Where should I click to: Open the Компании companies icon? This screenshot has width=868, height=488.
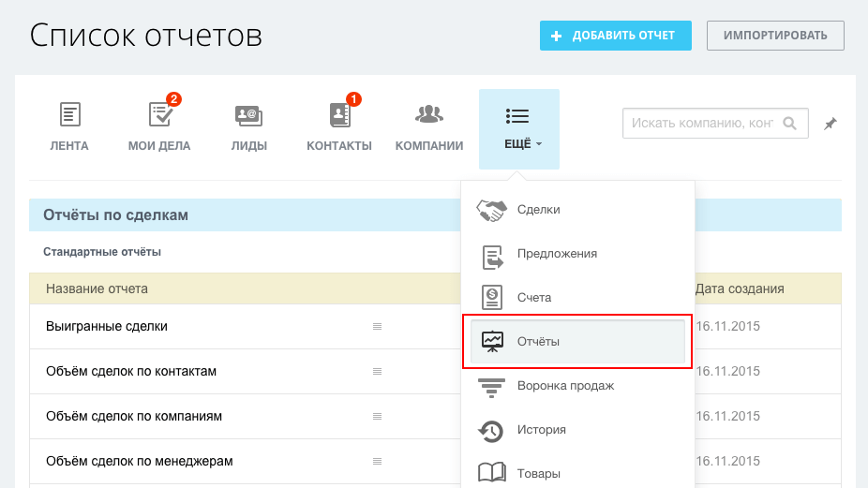point(429,114)
